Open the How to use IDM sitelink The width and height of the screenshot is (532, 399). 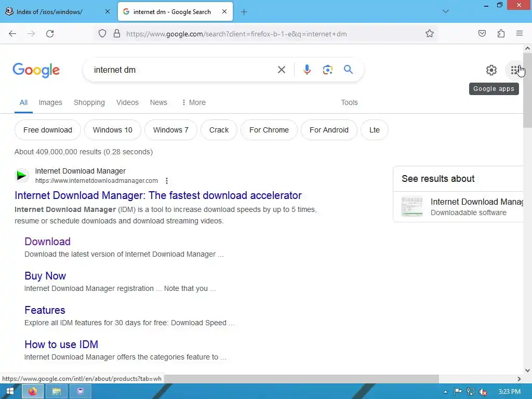(61, 344)
